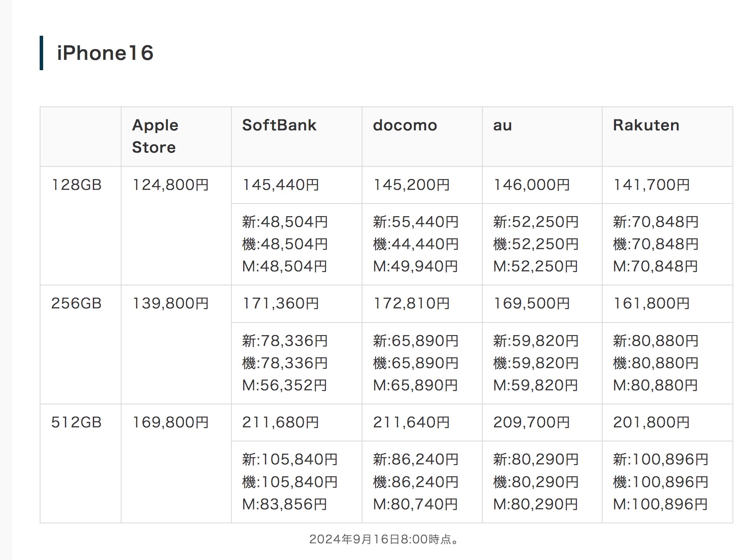Select the 新:78,336円 SoftBank line
The image size is (756, 560).
(x=285, y=341)
